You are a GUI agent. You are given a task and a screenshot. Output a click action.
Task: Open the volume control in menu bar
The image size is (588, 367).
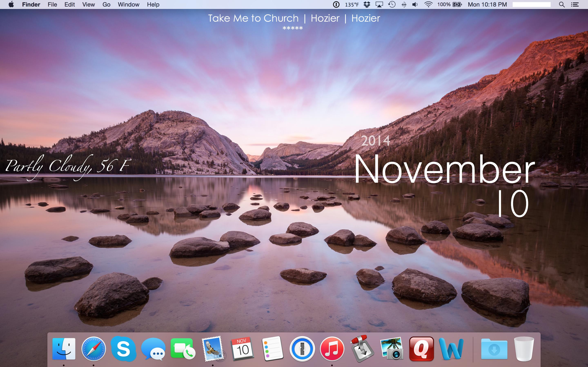415,4
